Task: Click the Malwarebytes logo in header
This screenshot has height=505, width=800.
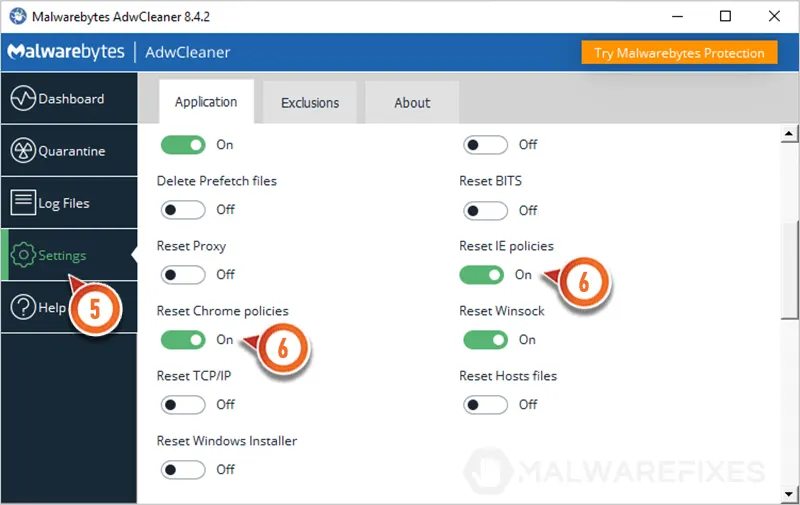Action: [66, 52]
